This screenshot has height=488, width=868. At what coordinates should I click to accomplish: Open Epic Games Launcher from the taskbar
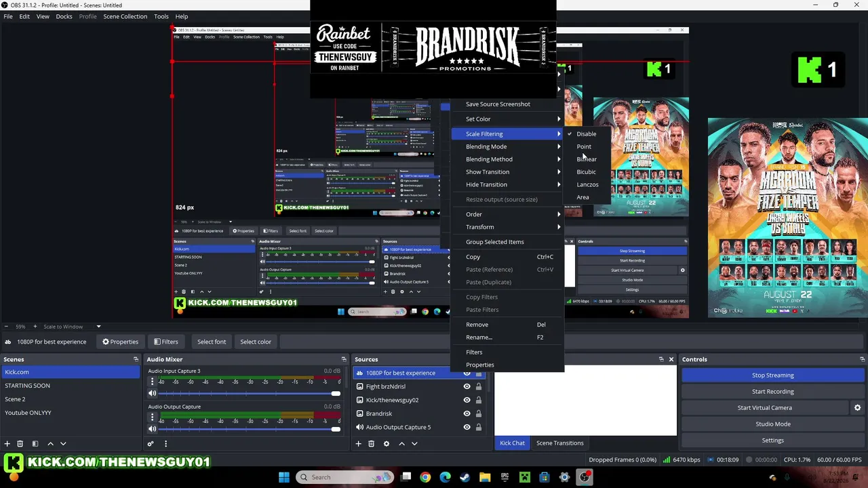pos(505,477)
